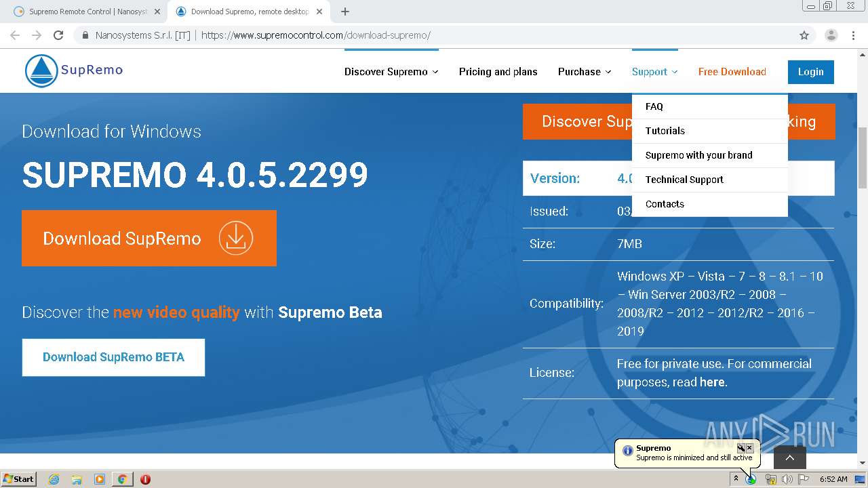This screenshot has width=868, height=488.
Task: Select FAQ from the Support menu
Action: pyautogui.click(x=710, y=106)
